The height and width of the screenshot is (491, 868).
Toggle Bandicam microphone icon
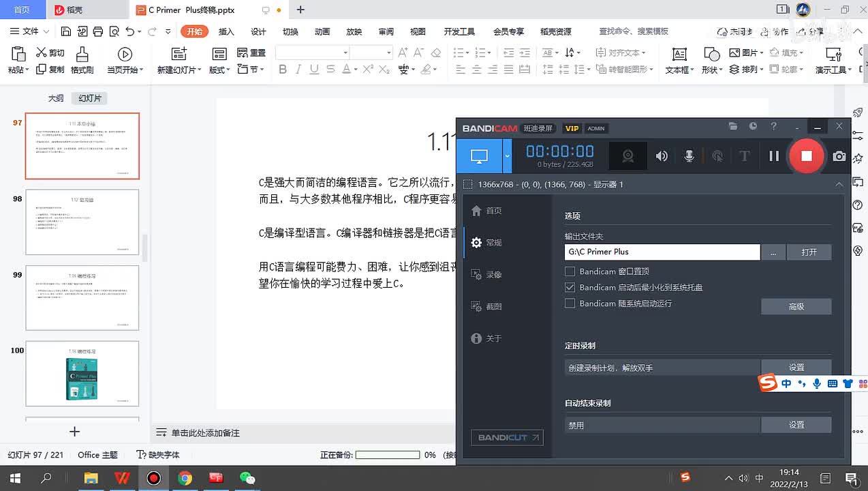click(x=689, y=156)
